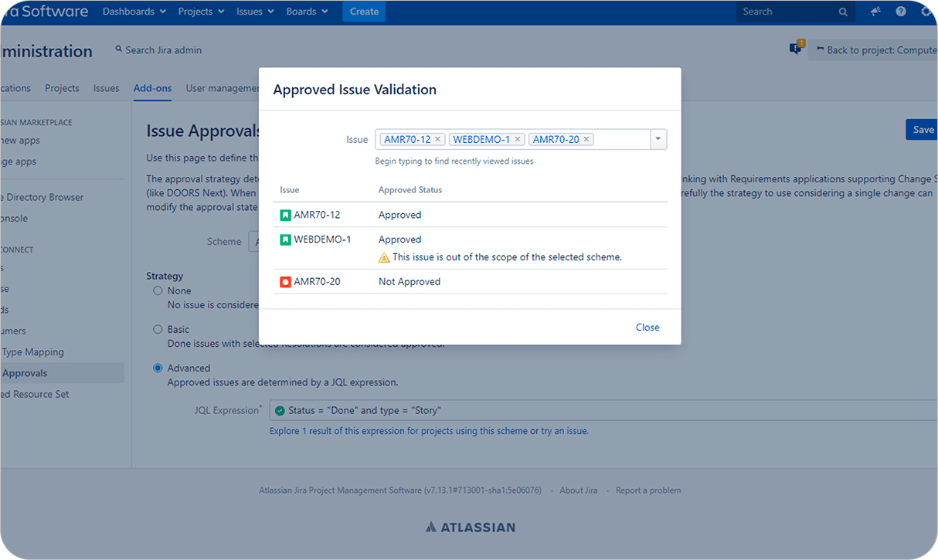
Task: Click the Save button
Action: point(922,130)
